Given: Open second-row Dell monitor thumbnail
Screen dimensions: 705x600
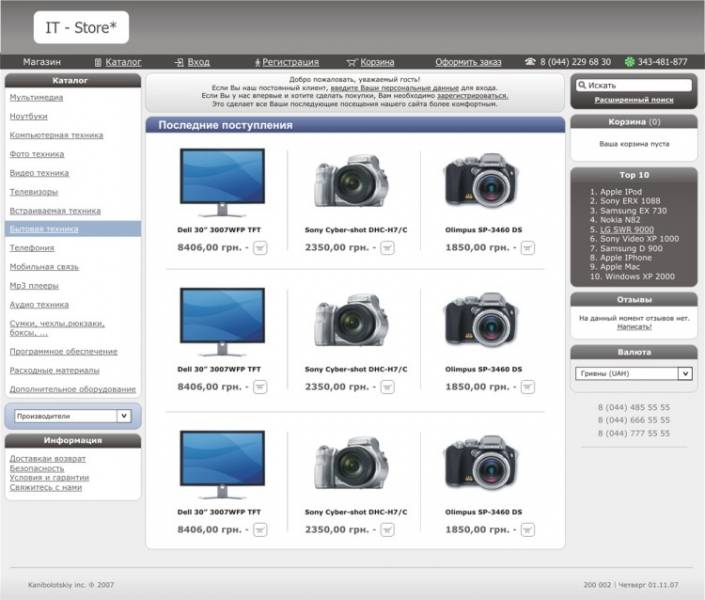Looking at the screenshot, I should (222, 322).
